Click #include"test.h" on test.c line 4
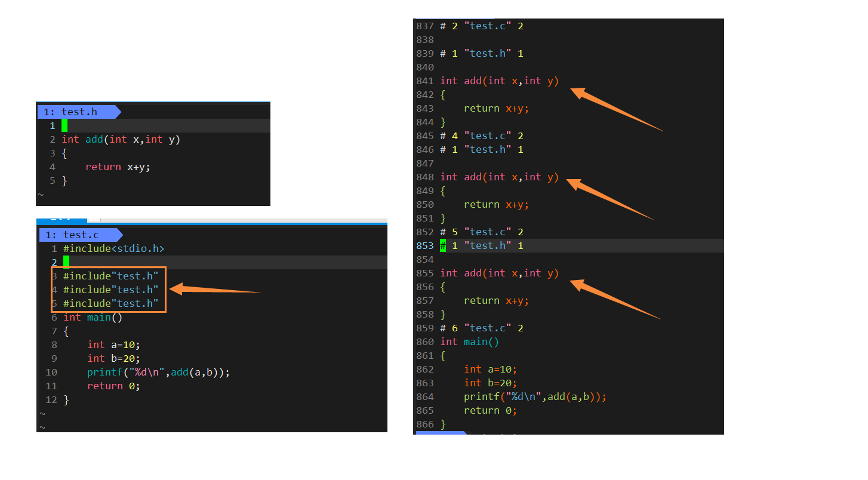868x480 pixels. [x=111, y=290]
